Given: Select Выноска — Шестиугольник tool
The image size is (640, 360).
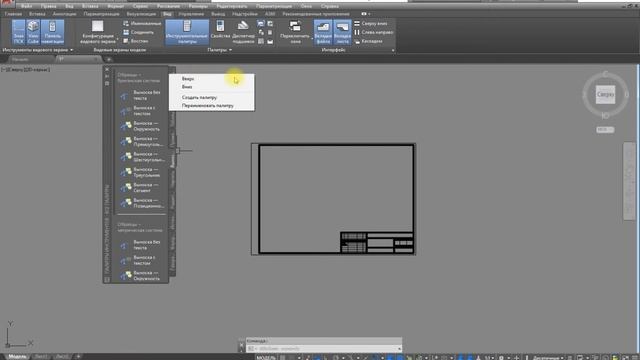Looking at the screenshot, I should (141, 157).
